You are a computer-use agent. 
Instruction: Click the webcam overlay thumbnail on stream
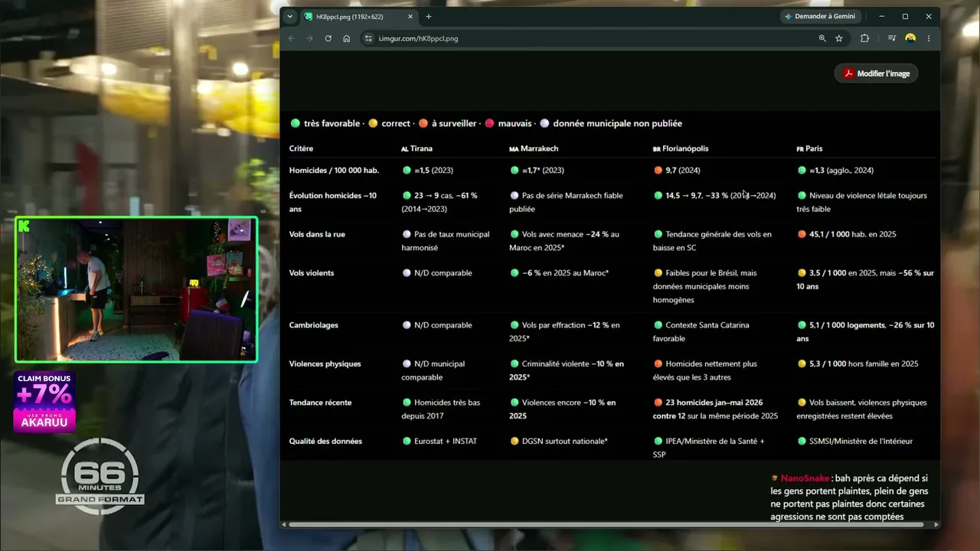click(136, 289)
